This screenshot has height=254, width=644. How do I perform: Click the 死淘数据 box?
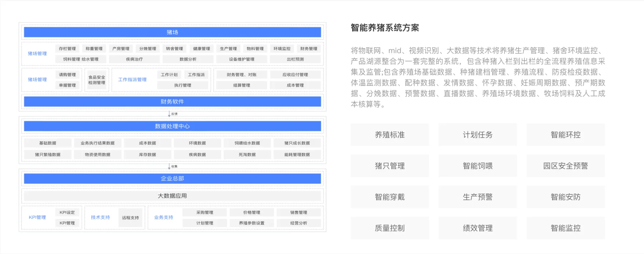tap(247, 155)
